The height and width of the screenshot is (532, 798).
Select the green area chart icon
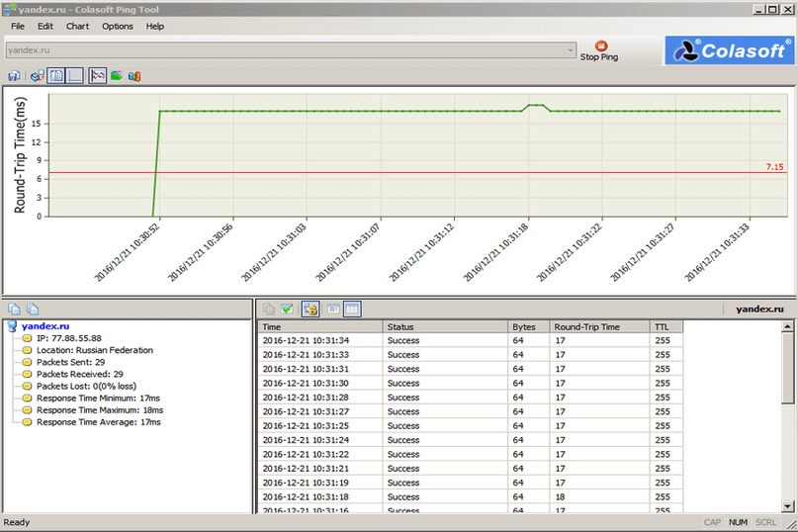click(117, 75)
